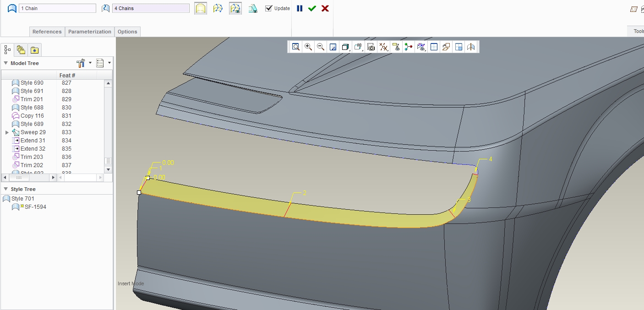This screenshot has width=644, height=310.
Task: Toggle the mesh with display preview button
Action: pos(235,8)
